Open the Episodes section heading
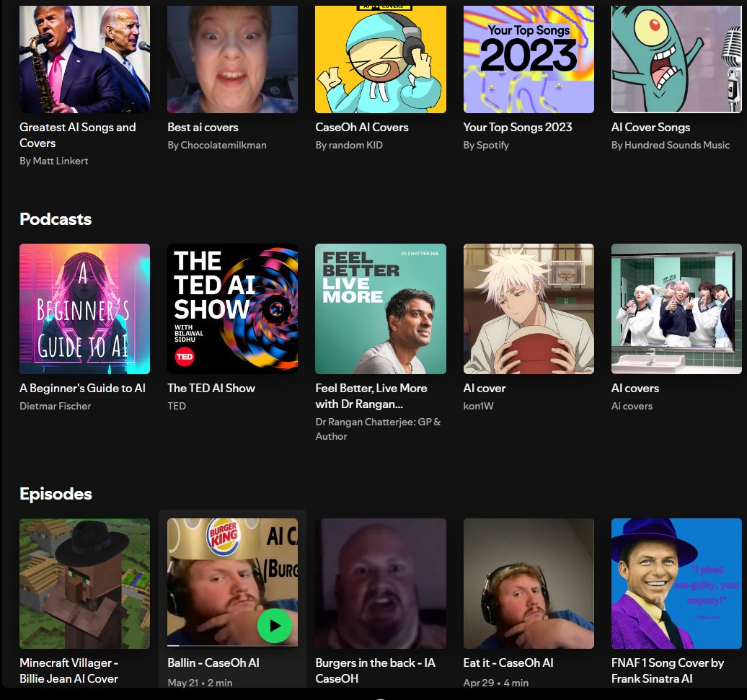 56,494
